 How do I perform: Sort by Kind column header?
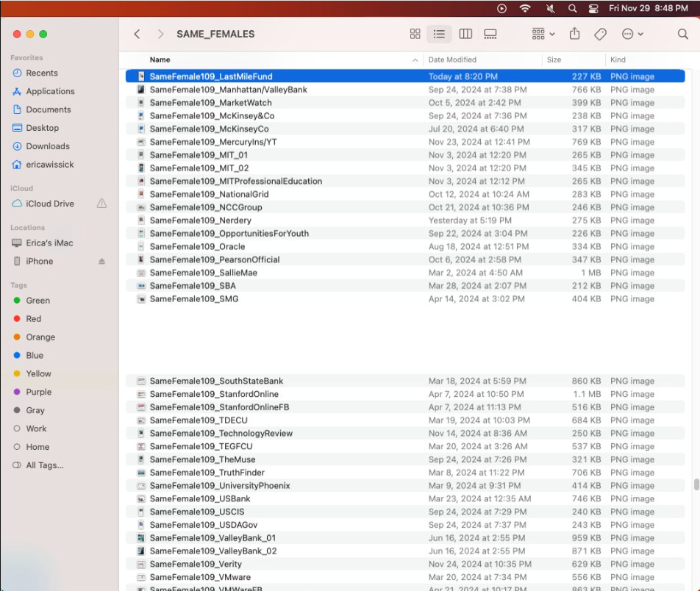pyautogui.click(x=618, y=60)
